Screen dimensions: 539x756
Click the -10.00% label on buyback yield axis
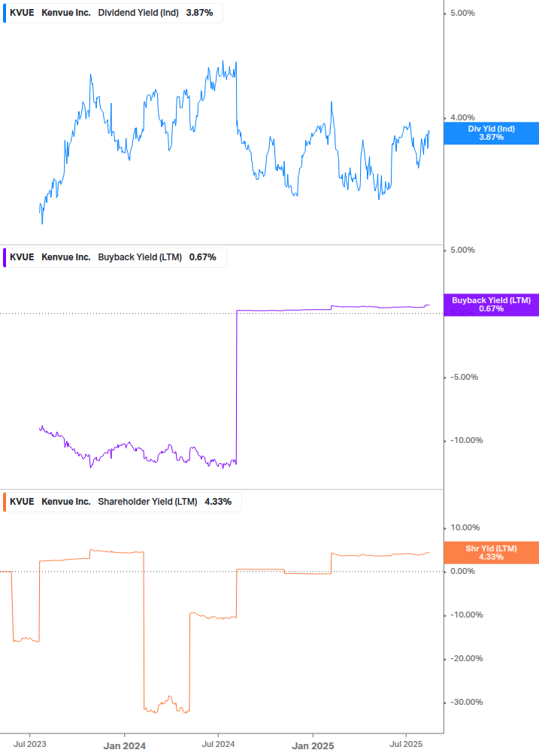click(x=466, y=441)
